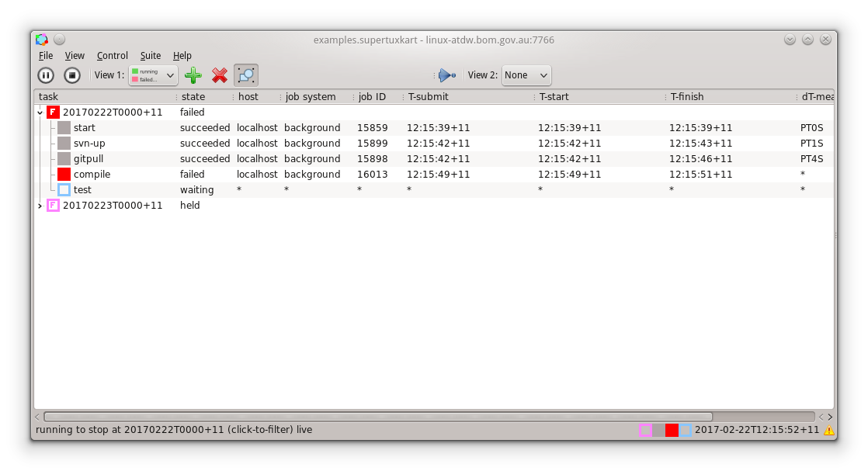
Task: Sort by the T-start column header
Action: 601,97
